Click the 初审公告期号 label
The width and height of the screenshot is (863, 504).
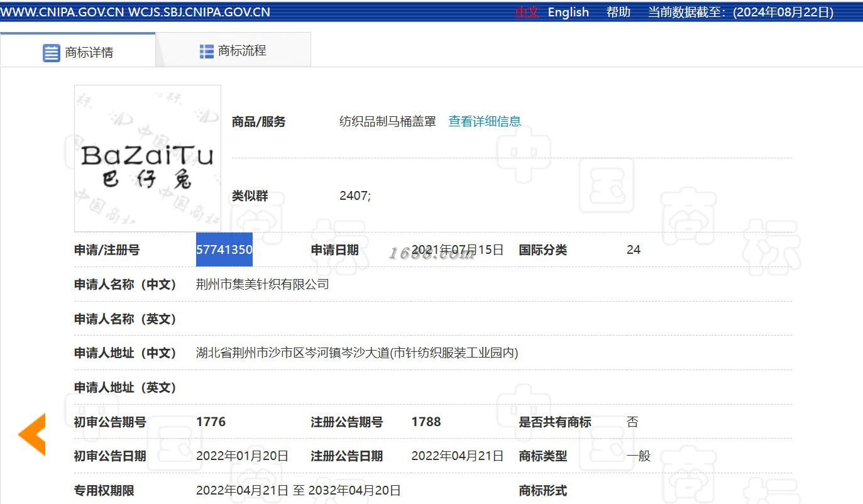[110, 422]
